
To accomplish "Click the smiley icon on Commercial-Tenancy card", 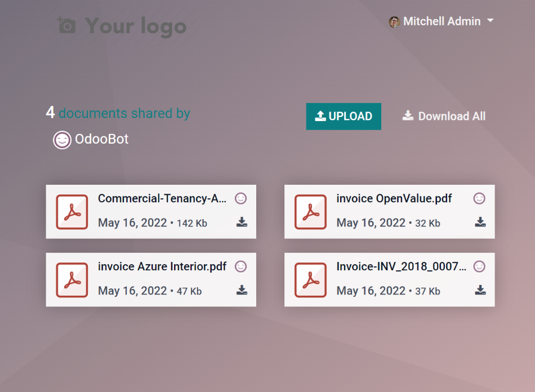I will (241, 198).
